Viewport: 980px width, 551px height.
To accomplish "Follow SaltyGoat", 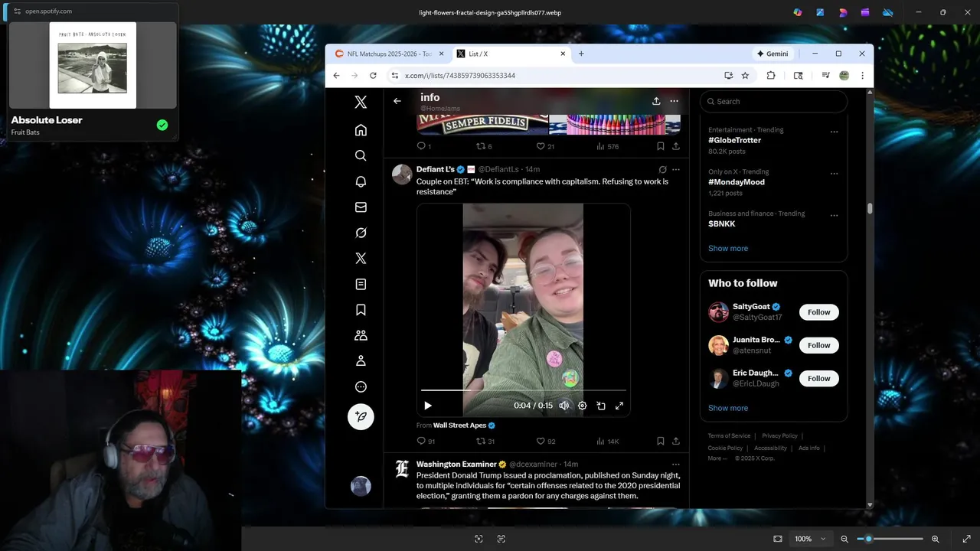I will coord(818,312).
